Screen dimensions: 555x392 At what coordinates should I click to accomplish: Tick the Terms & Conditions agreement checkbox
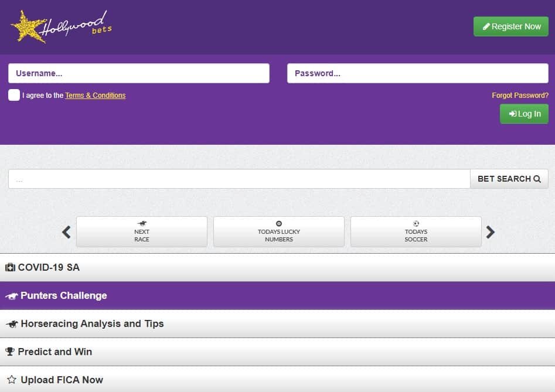[x=14, y=95]
